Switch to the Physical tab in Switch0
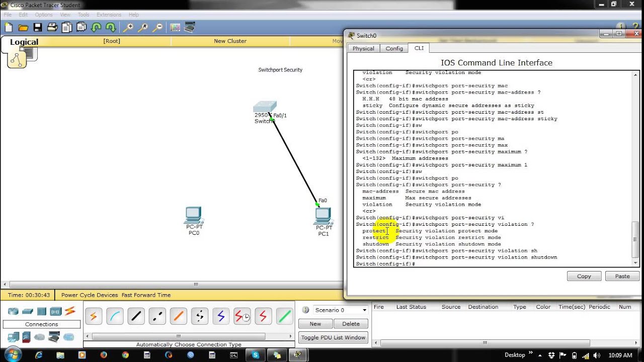 tap(363, 48)
